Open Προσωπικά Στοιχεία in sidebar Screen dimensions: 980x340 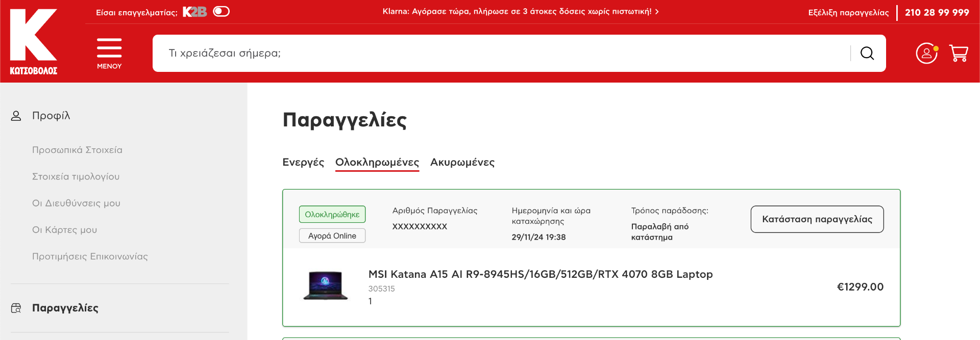(77, 150)
